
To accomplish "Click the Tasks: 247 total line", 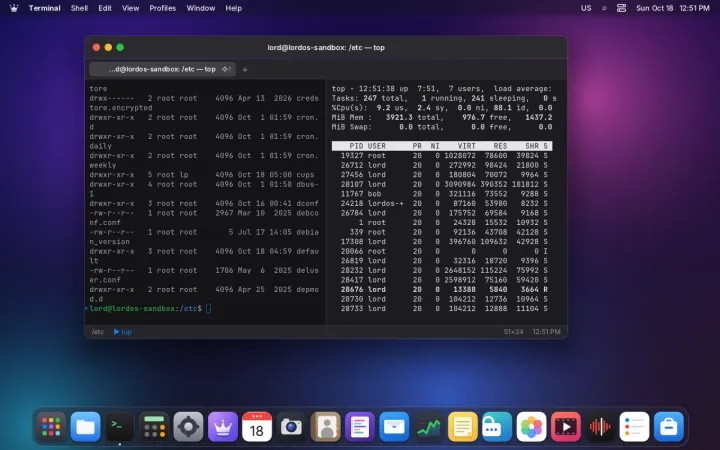I will tap(444, 98).
